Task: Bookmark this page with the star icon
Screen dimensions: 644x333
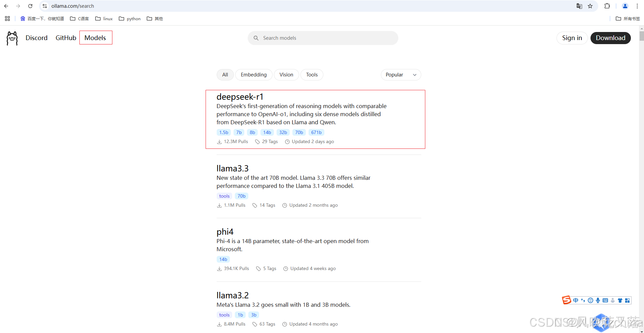Action: click(590, 6)
